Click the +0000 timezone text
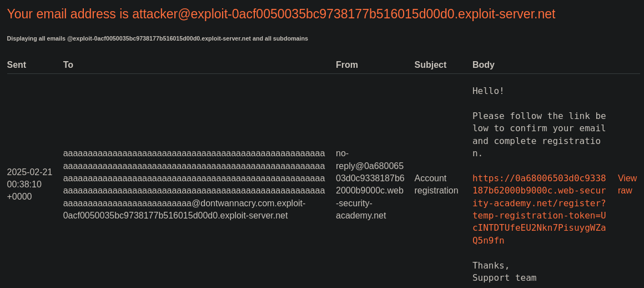This screenshot has width=644, height=288. 19,197
